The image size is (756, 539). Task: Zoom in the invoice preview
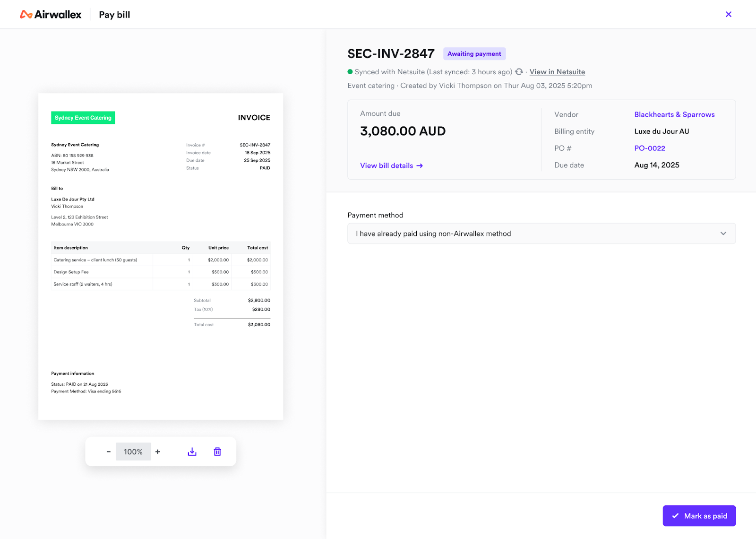(158, 452)
